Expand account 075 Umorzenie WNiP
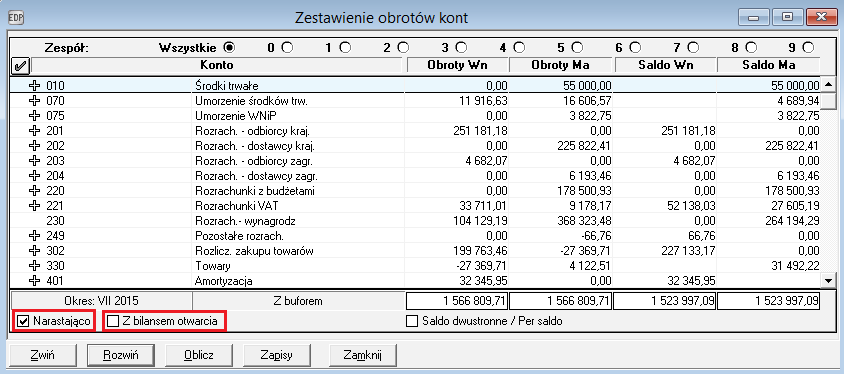844x374 pixels. (x=35, y=116)
